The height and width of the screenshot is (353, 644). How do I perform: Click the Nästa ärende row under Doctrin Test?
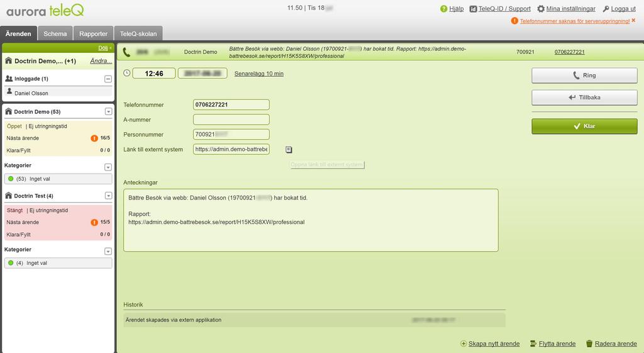pyautogui.click(x=58, y=222)
